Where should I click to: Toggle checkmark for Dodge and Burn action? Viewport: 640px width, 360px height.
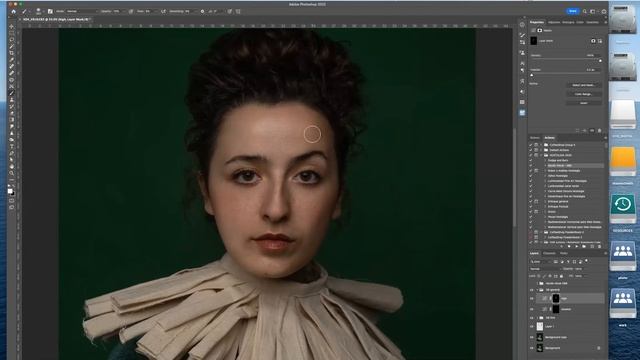coord(531,160)
